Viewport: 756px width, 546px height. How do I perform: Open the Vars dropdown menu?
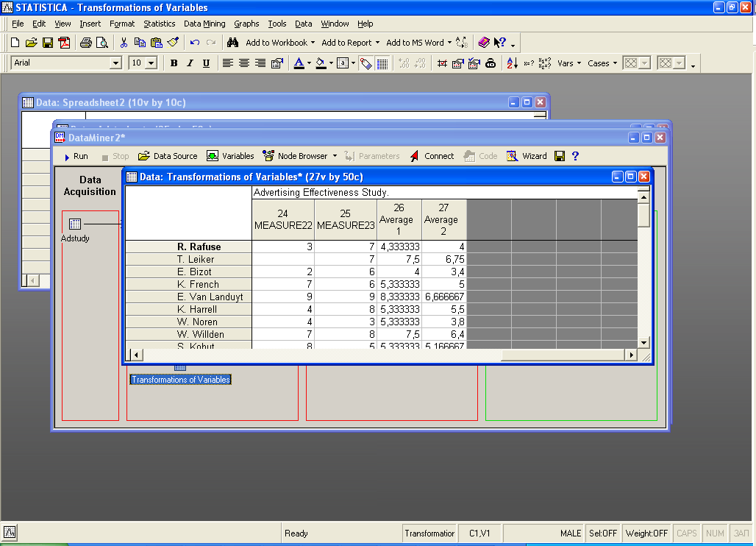click(568, 63)
